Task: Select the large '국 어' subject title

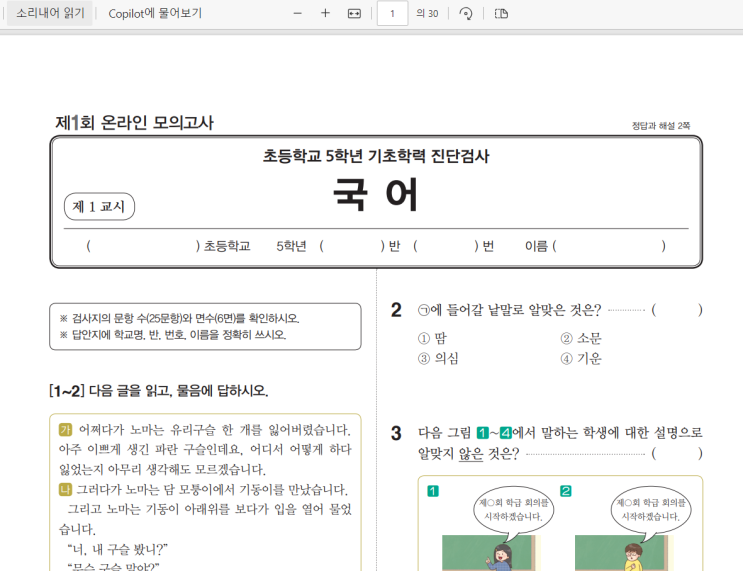Action: 376,194
